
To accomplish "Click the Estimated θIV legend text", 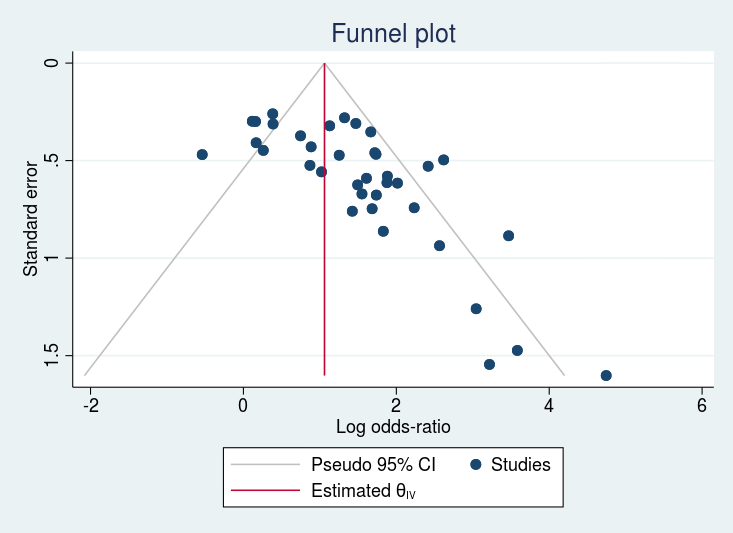I will click(x=361, y=491).
